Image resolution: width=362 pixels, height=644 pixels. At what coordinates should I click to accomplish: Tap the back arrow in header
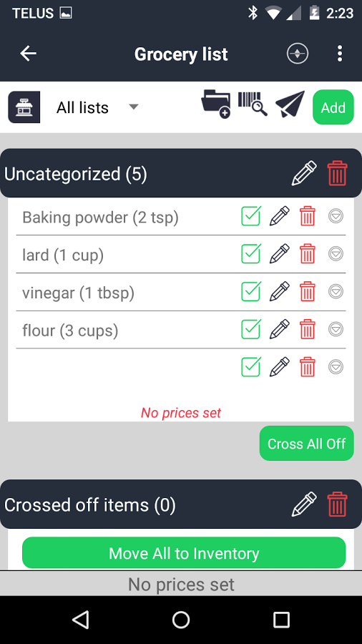[x=29, y=54]
